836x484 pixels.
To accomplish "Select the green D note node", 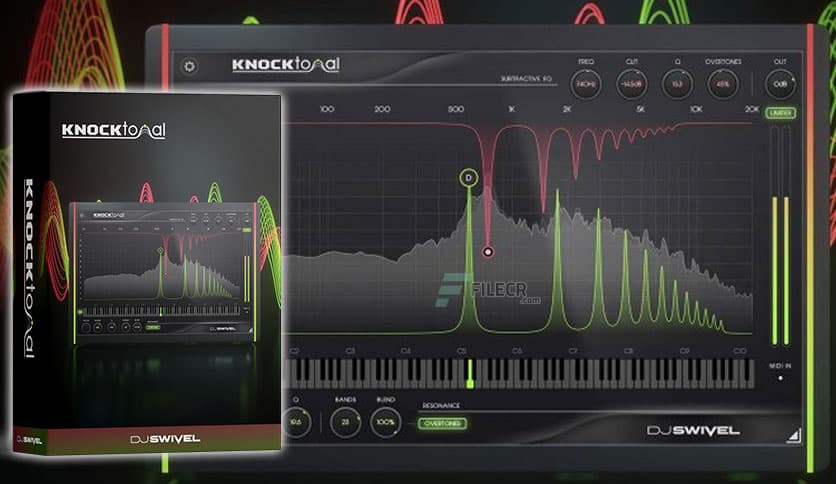I will click(x=469, y=178).
